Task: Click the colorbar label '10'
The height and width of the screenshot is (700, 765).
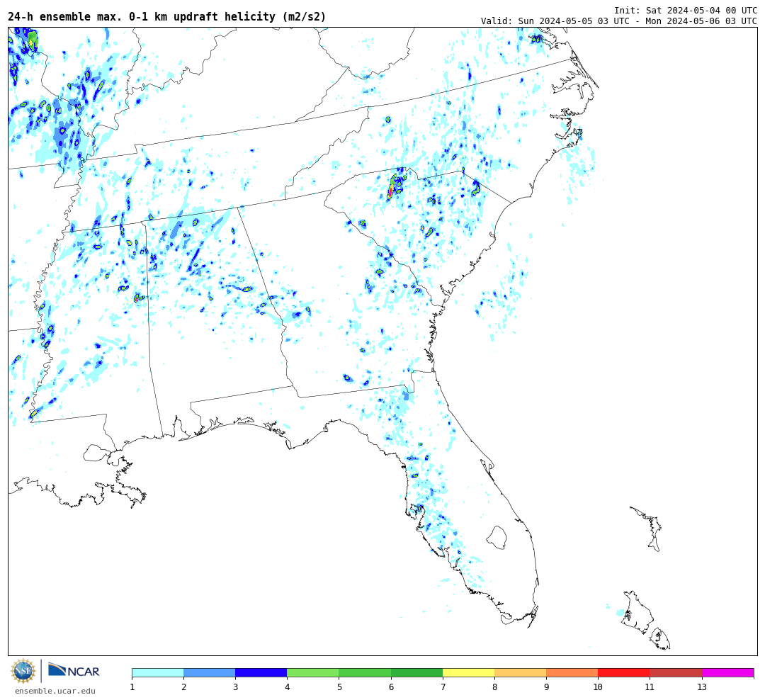Action: click(598, 687)
